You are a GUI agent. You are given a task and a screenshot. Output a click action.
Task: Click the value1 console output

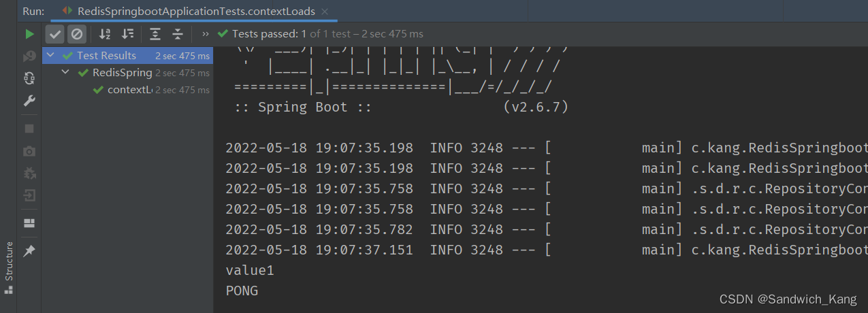coord(250,270)
